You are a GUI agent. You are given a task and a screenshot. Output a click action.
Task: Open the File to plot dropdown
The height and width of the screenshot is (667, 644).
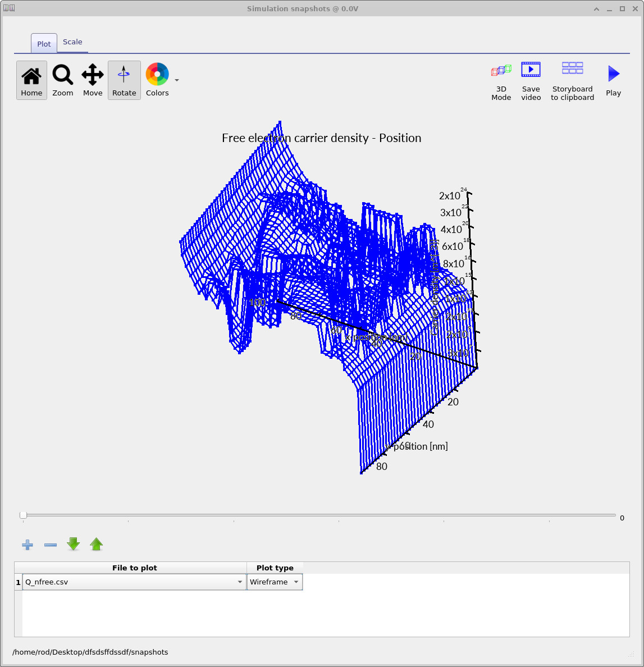pyautogui.click(x=240, y=582)
